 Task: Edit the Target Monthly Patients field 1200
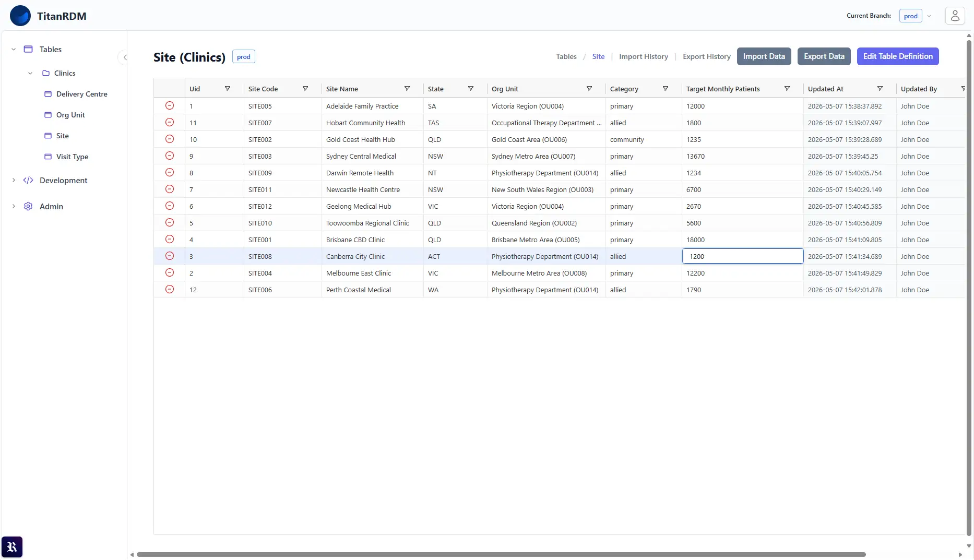(x=743, y=256)
